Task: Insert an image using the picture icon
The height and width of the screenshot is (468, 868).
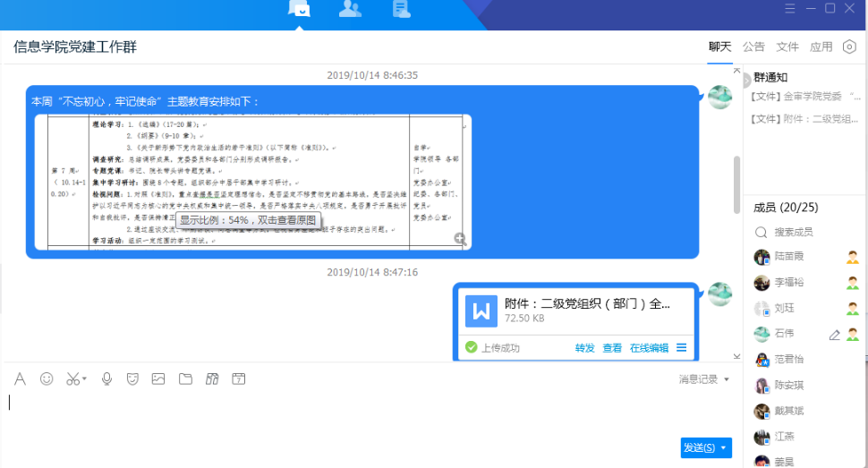Action: point(158,379)
